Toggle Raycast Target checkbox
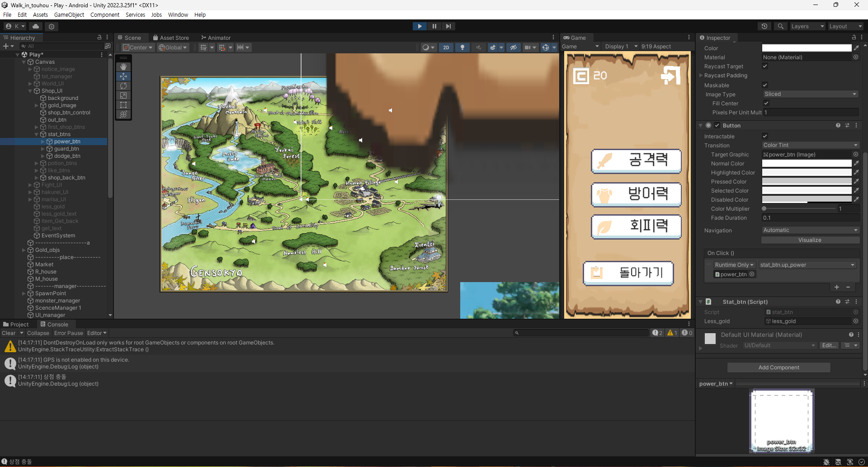The width and height of the screenshot is (868, 467). pyautogui.click(x=765, y=66)
